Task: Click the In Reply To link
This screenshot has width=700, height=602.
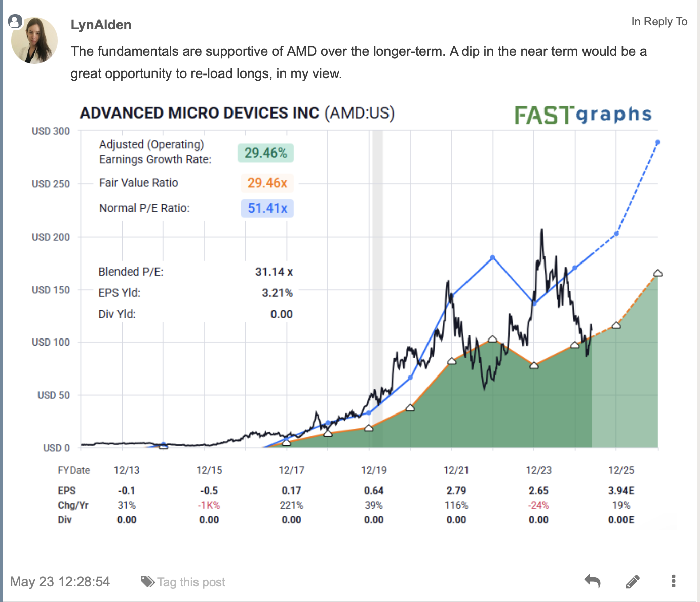Action: tap(659, 21)
